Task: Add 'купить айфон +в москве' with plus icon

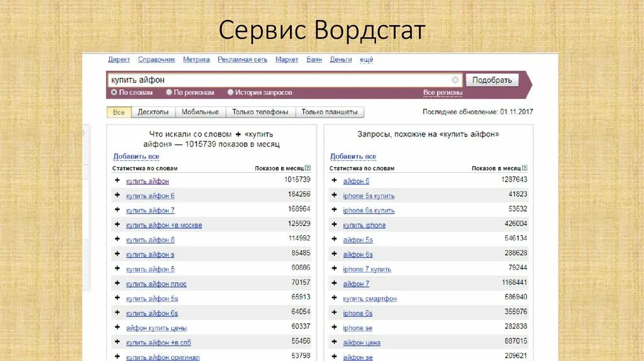Action: (x=118, y=225)
